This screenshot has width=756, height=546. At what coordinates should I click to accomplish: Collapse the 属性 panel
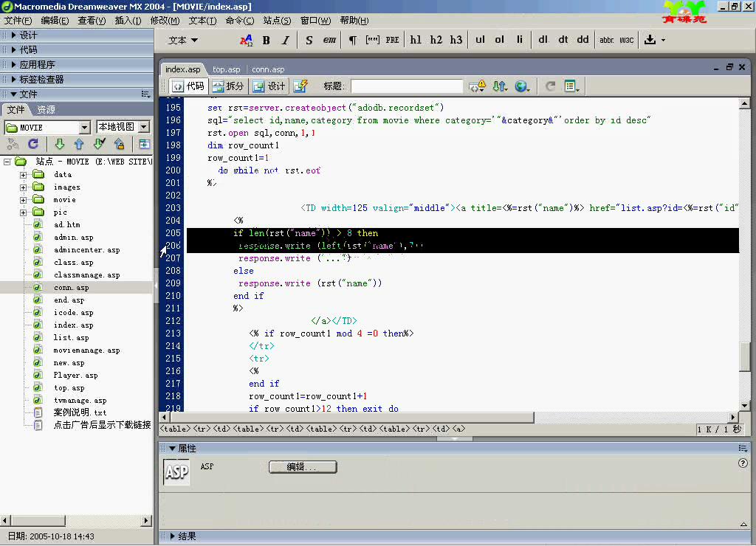click(x=172, y=448)
